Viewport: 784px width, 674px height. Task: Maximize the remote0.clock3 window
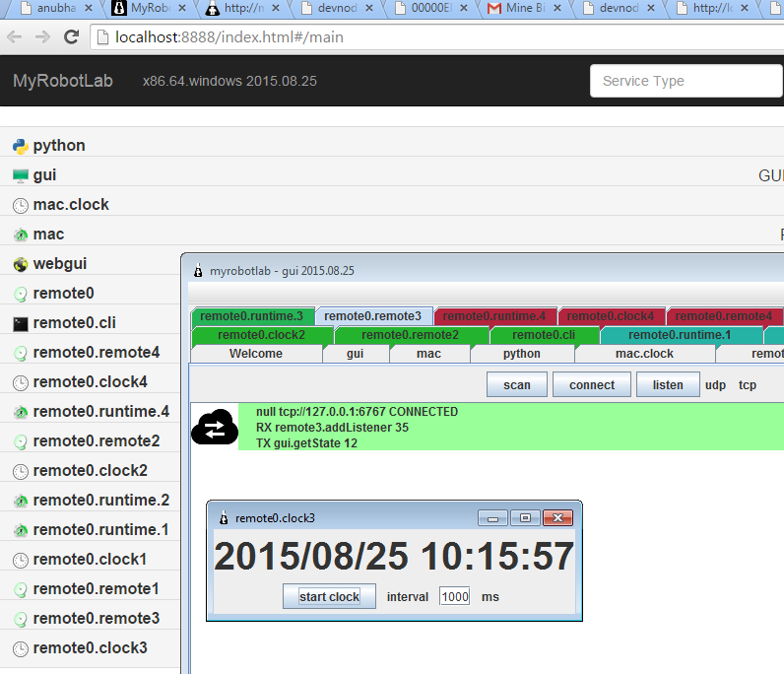[525, 518]
